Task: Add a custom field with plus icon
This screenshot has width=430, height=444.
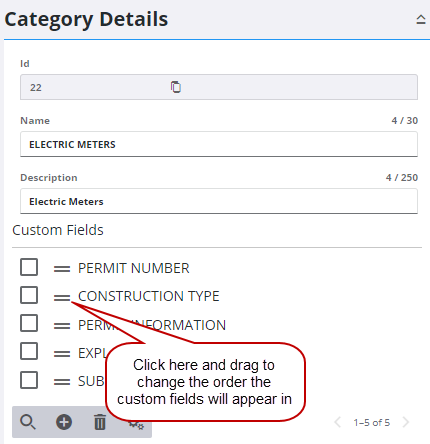Action: (64, 422)
